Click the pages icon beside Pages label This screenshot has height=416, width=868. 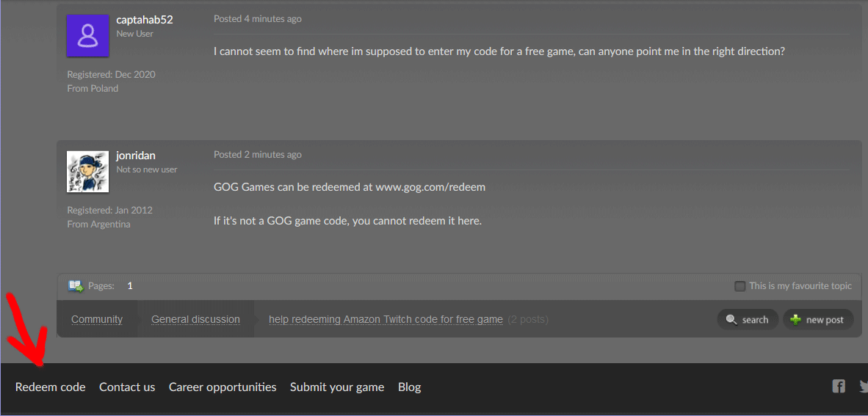click(76, 286)
